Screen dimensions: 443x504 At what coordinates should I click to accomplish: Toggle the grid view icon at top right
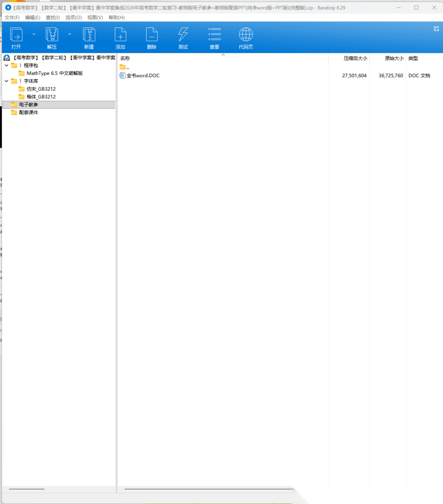click(x=436, y=28)
